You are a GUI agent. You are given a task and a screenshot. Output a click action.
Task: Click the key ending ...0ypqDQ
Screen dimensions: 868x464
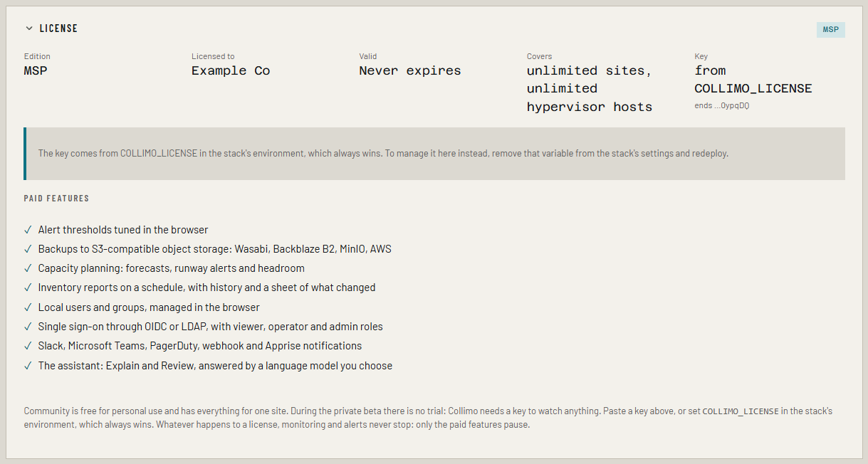722,105
